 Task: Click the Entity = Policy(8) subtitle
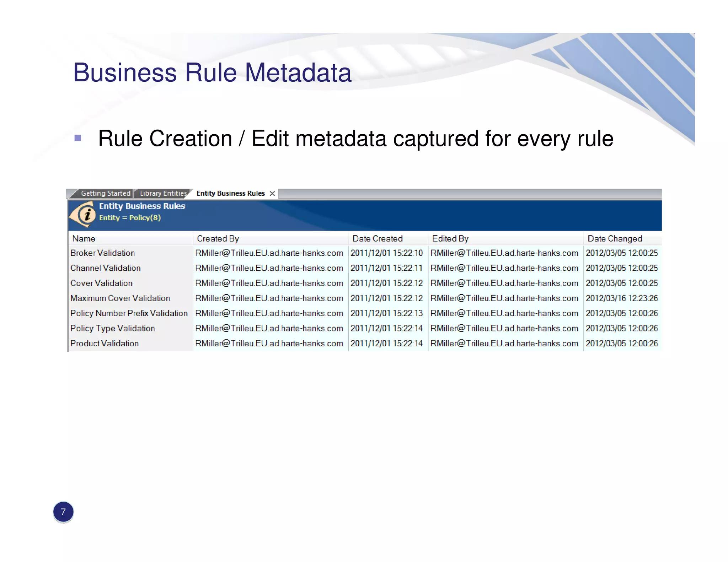[130, 218]
